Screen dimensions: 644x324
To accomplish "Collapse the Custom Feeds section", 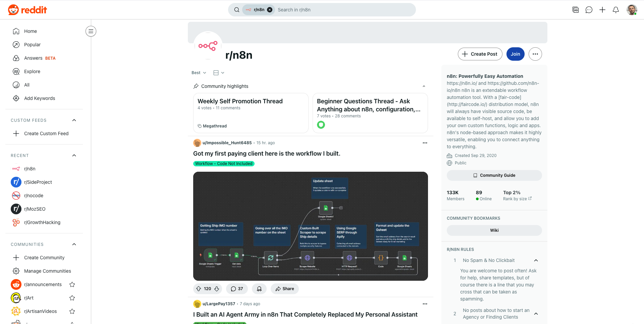I will [74, 120].
